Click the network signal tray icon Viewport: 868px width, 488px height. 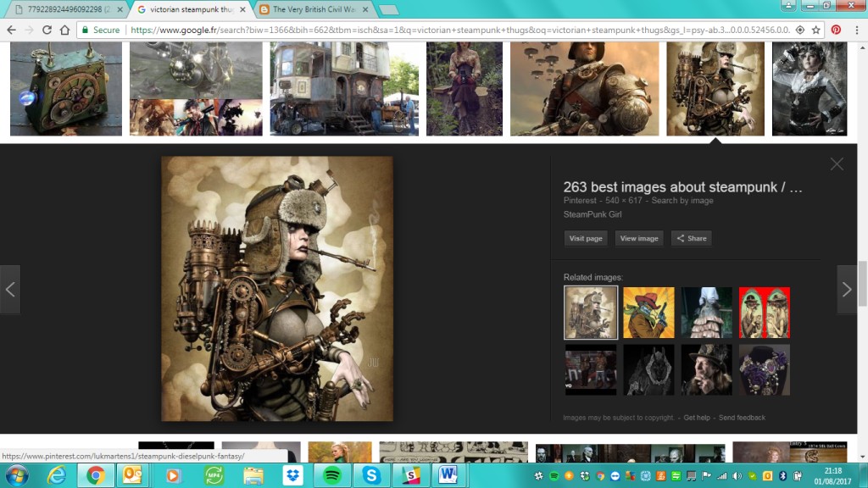coord(722,476)
